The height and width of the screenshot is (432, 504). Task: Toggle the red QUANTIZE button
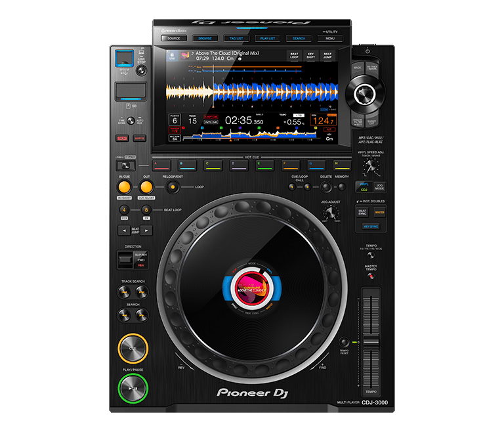coord(140,139)
